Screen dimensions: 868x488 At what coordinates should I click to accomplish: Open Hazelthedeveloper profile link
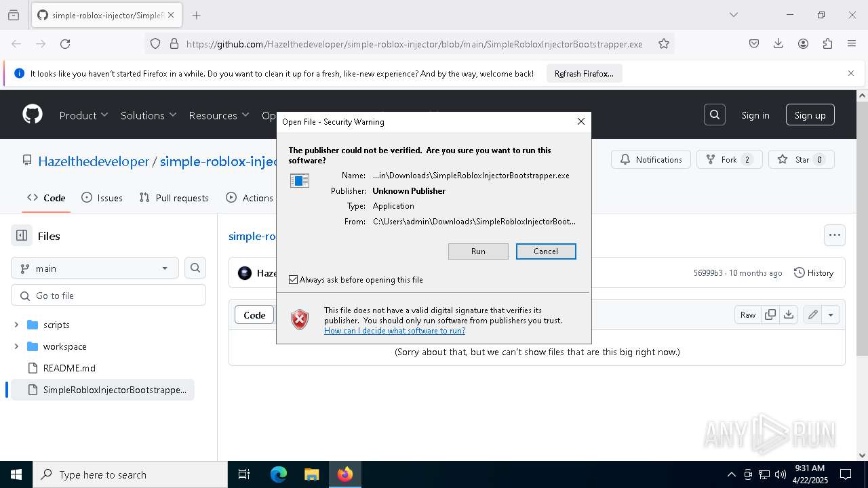(x=94, y=161)
